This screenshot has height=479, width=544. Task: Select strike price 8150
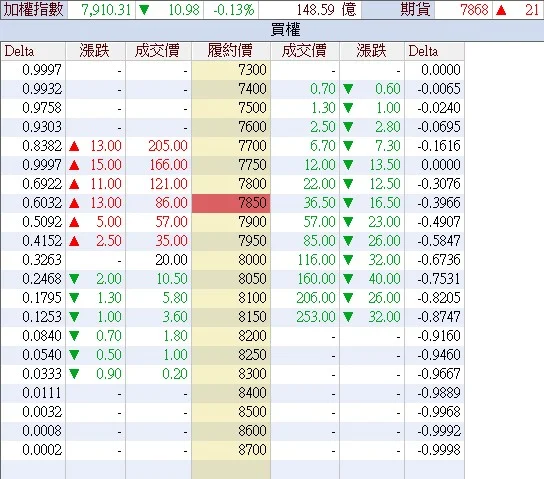click(252, 317)
